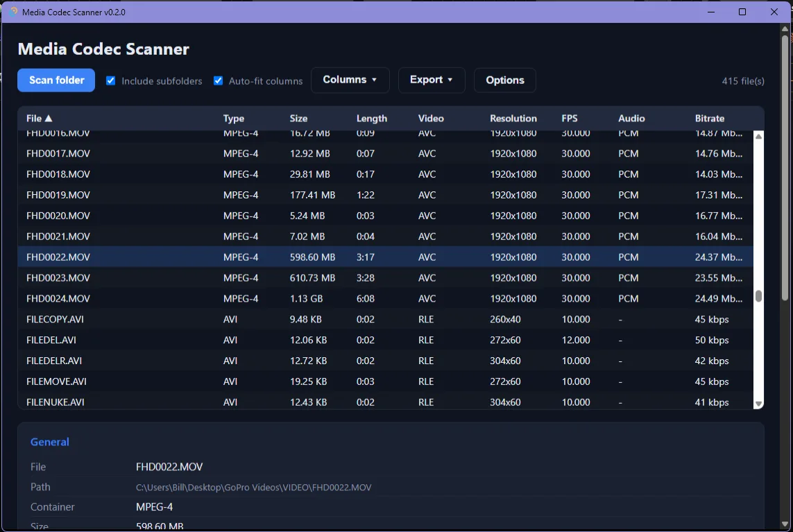Select the FHD0023.MOV file
The height and width of the screenshot is (532, 793).
[x=385, y=277]
